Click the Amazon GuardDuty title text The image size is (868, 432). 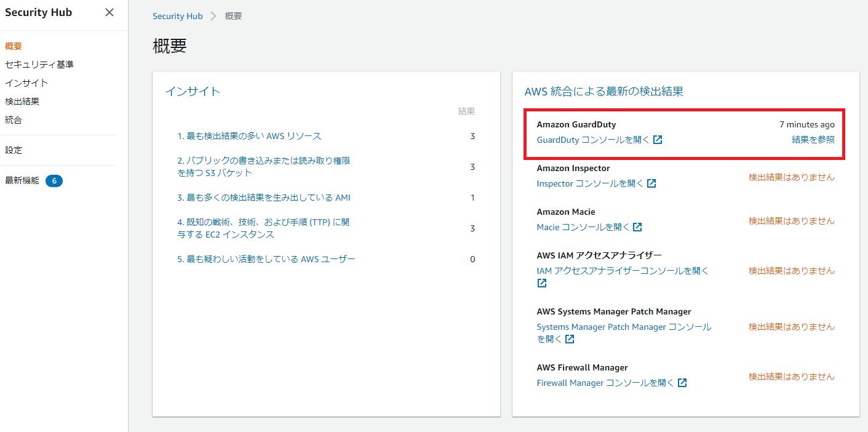click(576, 124)
